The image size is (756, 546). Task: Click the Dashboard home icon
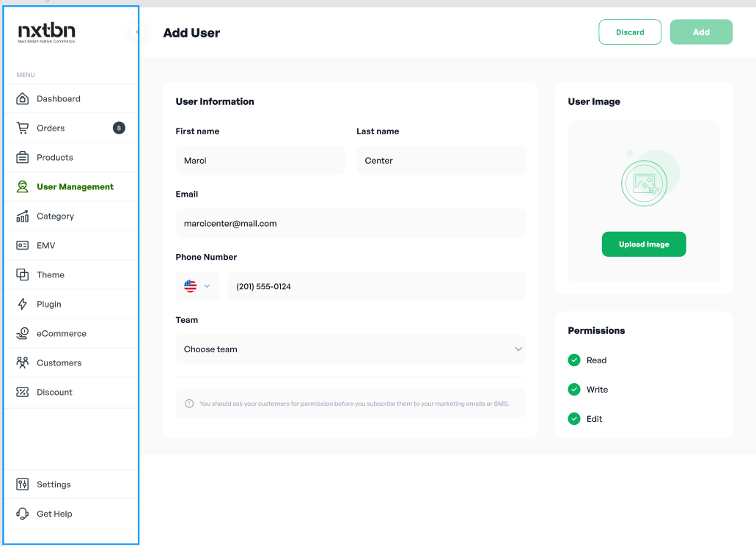tap(23, 99)
